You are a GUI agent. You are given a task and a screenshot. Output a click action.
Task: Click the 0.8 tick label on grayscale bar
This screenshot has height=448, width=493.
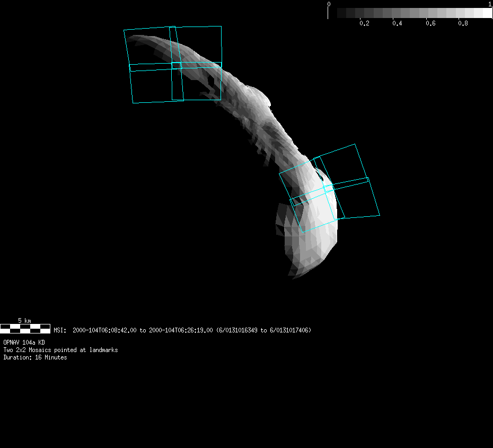click(x=463, y=23)
